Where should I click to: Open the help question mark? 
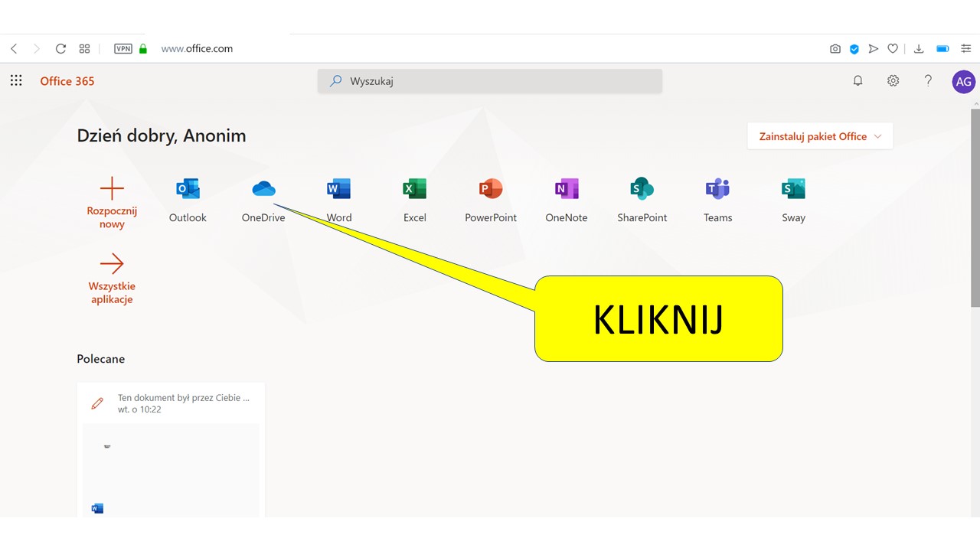[x=928, y=81]
